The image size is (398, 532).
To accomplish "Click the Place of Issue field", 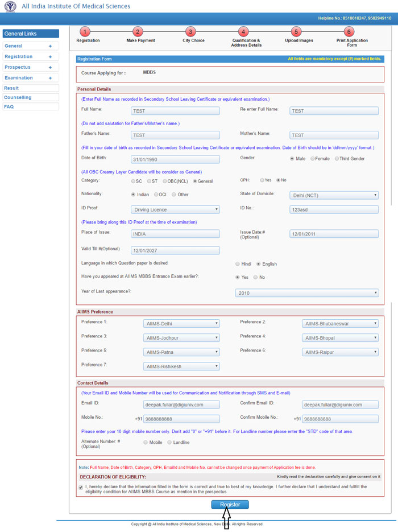I will (x=175, y=234).
